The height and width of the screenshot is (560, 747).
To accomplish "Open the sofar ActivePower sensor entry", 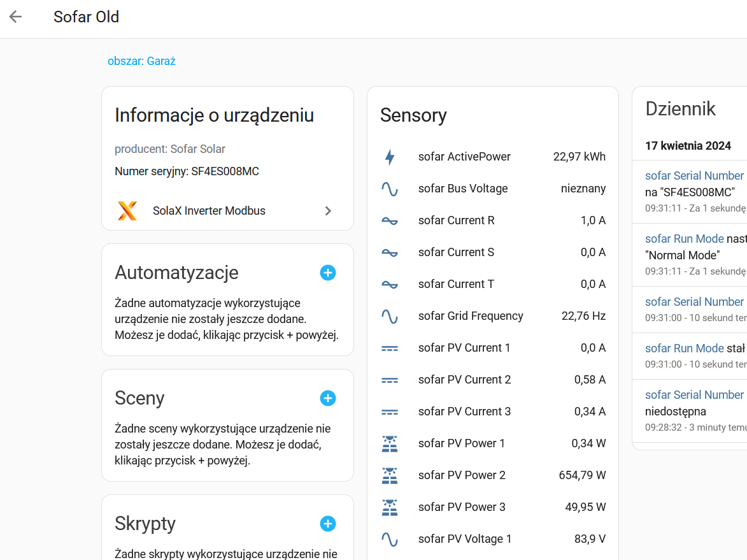I will (x=493, y=157).
